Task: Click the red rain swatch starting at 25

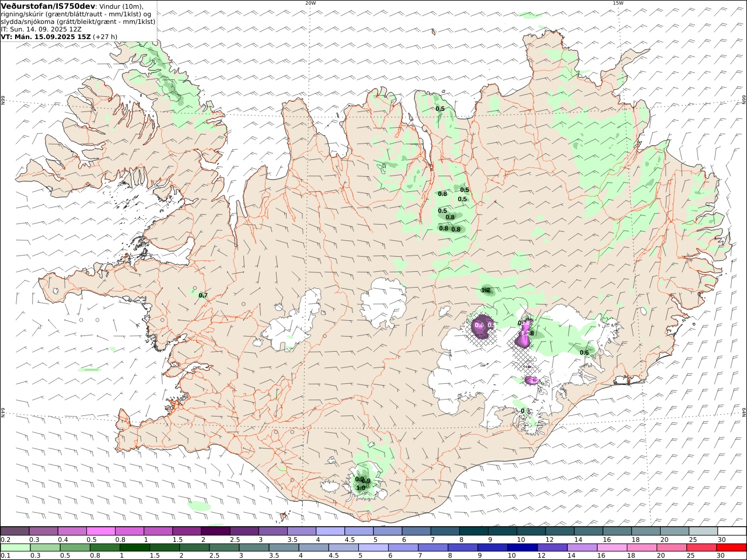Action: 701,547
